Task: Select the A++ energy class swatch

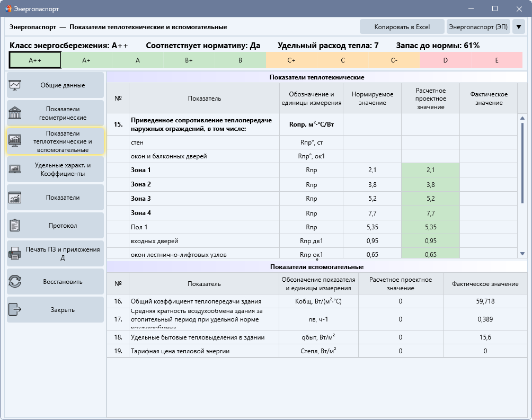Action: point(35,60)
